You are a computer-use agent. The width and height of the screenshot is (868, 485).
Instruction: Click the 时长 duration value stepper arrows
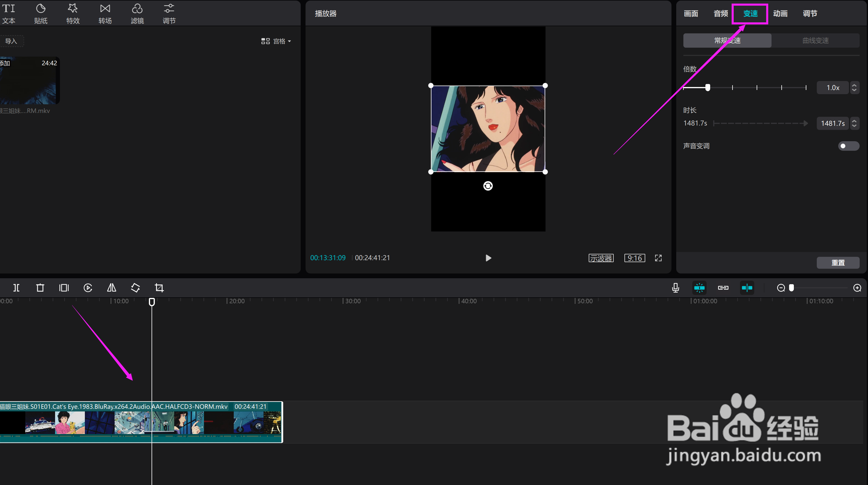click(854, 123)
